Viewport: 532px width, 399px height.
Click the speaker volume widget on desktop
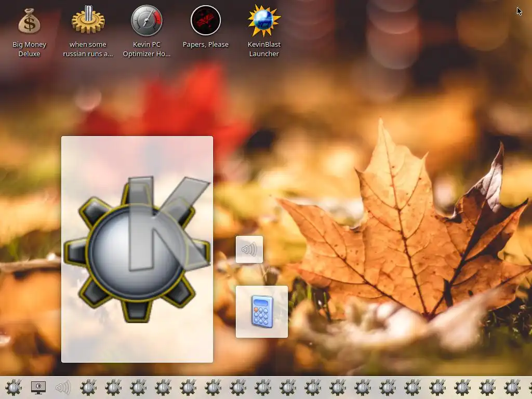(249, 249)
